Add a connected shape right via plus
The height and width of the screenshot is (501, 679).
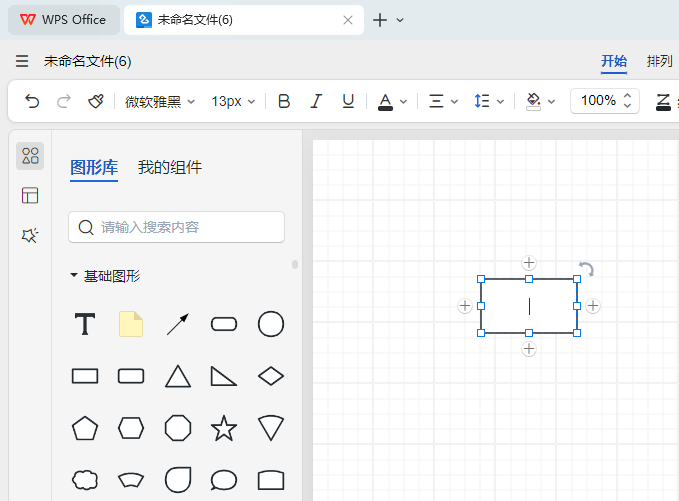click(x=593, y=306)
